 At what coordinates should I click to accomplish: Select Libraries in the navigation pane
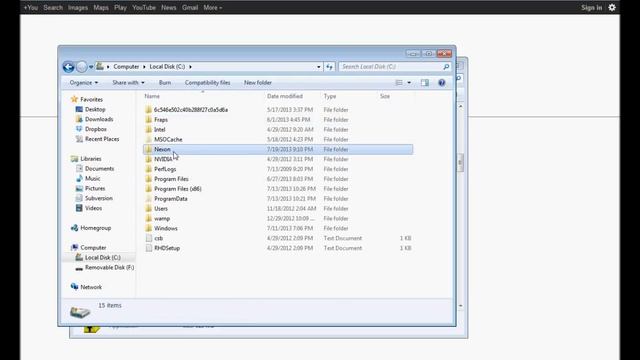coord(91,159)
